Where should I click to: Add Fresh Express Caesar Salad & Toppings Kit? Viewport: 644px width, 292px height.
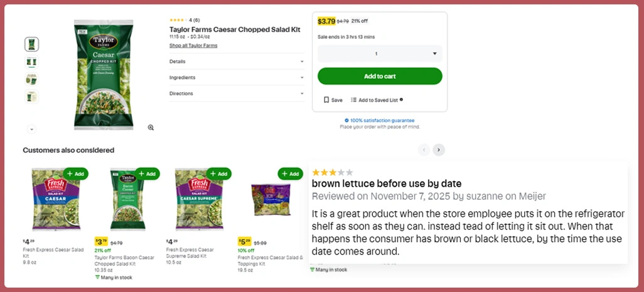point(290,174)
